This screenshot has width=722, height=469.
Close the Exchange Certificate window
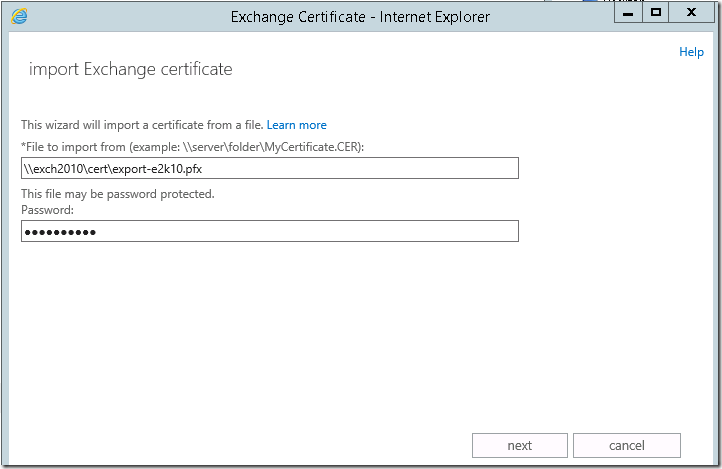[691, 13]
